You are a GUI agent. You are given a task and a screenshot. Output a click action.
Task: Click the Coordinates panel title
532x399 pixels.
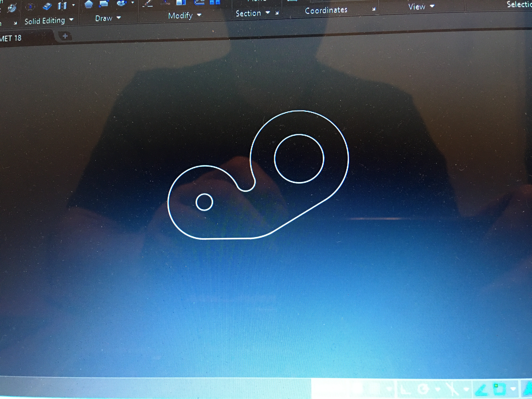[x=326, y=10]
